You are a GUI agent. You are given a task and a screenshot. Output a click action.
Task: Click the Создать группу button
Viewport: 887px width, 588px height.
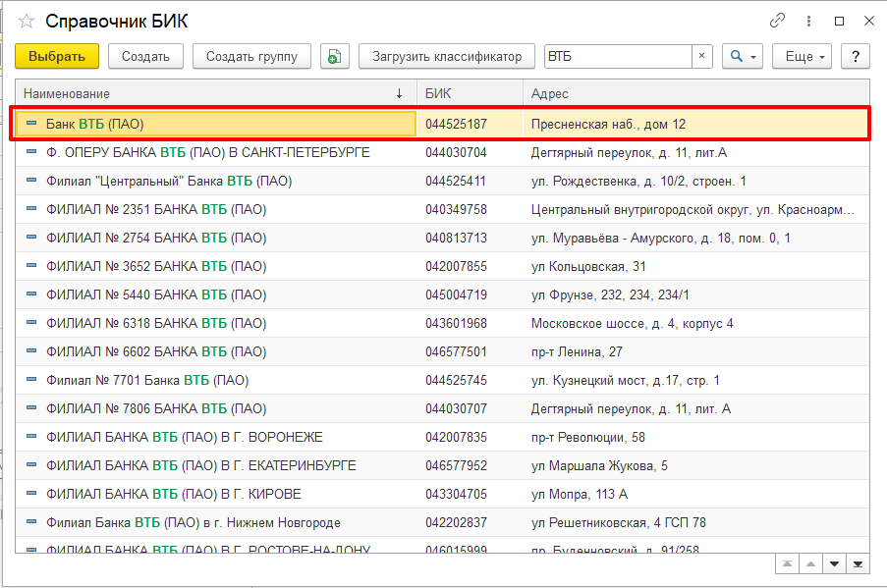click(251, 57)
